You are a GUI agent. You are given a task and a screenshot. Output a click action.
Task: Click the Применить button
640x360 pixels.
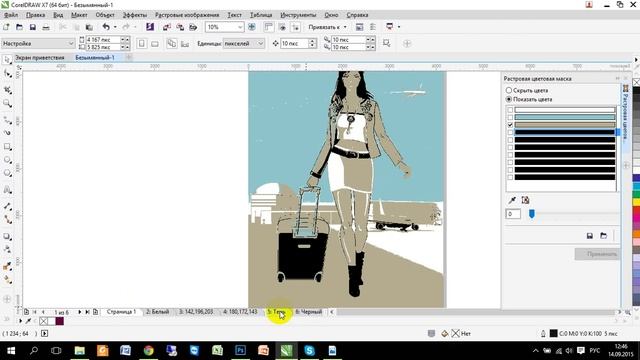point(598,254)
